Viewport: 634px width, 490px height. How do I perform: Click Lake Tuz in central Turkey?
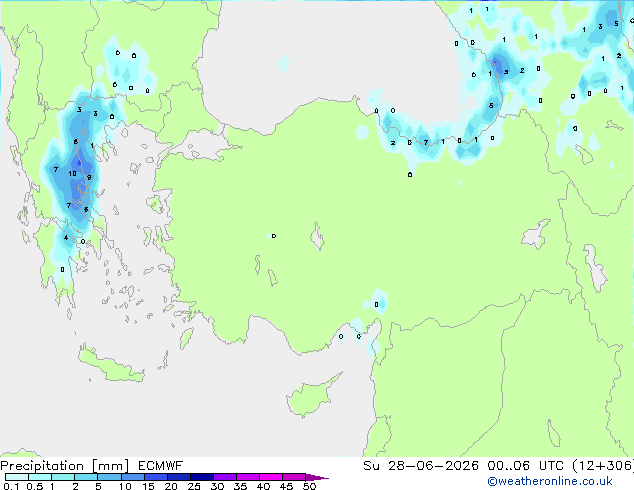pyautogui.click(x=317, y=237)
